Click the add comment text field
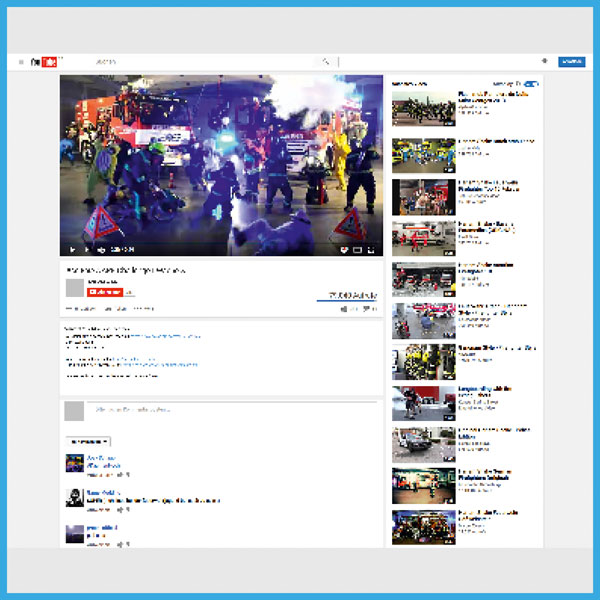Screen dimensions: 600x600 tap(230, 410)
